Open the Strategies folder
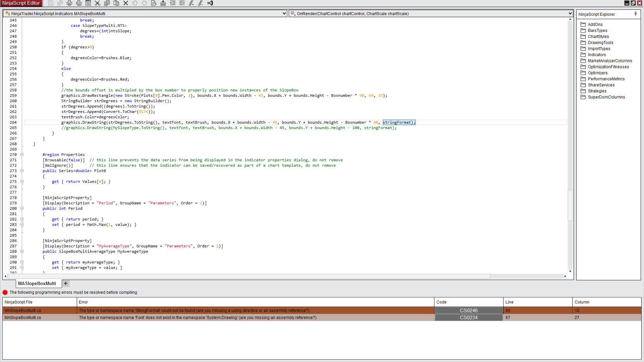Screen dimensions: 644x362 click(x=597, y=91)
